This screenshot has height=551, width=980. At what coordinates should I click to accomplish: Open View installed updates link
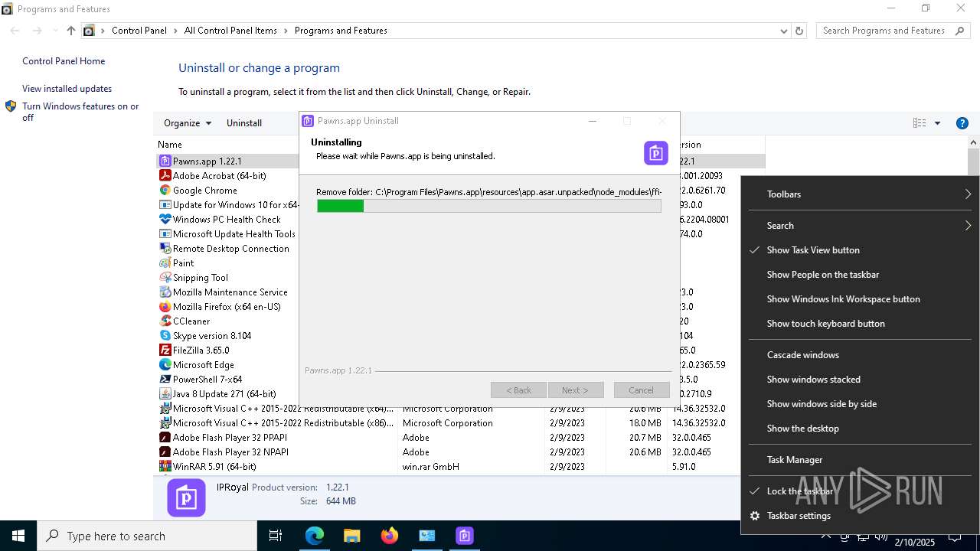(x=67, y=89)
